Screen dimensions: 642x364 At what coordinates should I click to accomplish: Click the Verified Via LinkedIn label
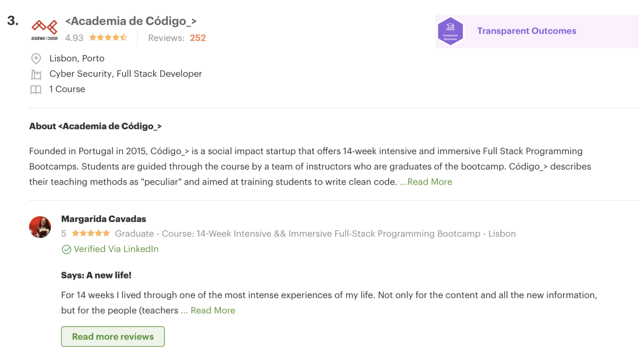pyautogui.click(x=116, y=249)
